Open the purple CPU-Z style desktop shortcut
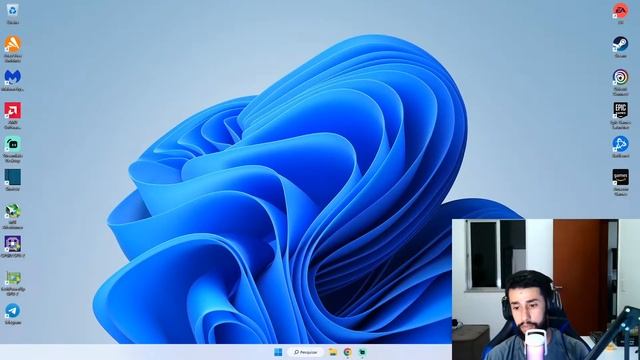Viewport: 640px width, 360px height. (13, 244)
